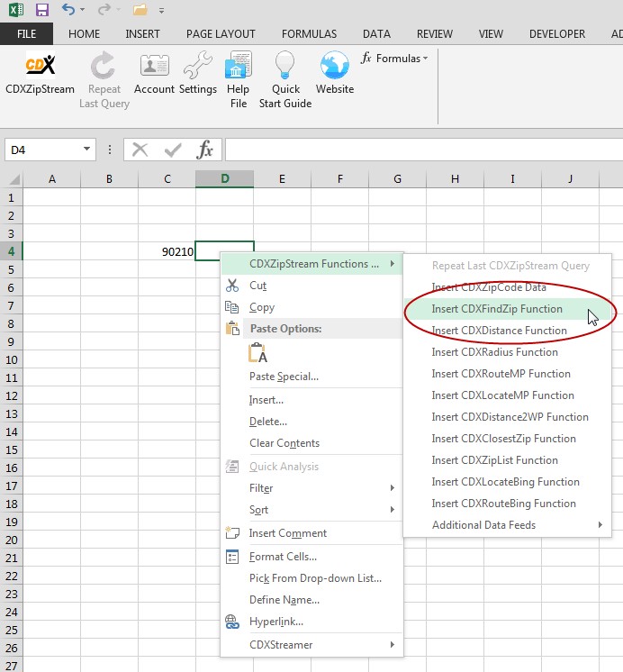623x672 pixels.
Task: Open Customize Quick Access Toolbar dropdown
Action: (161, 10)
